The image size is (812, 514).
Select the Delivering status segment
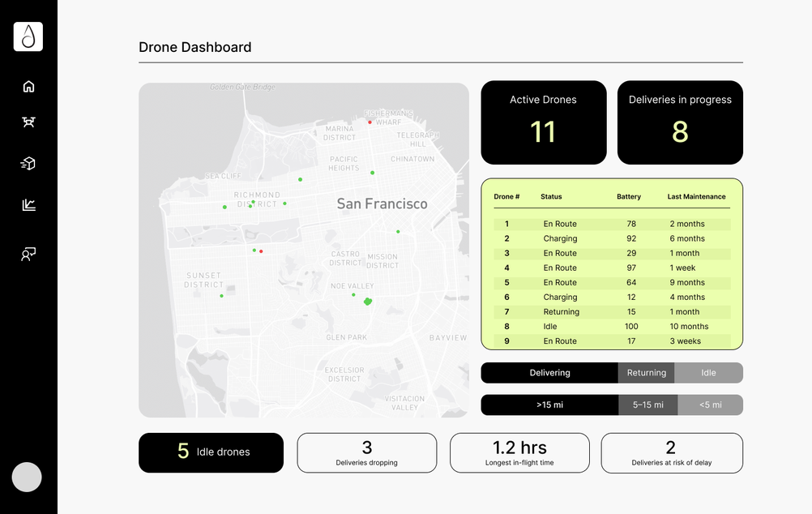click(549, 373)
